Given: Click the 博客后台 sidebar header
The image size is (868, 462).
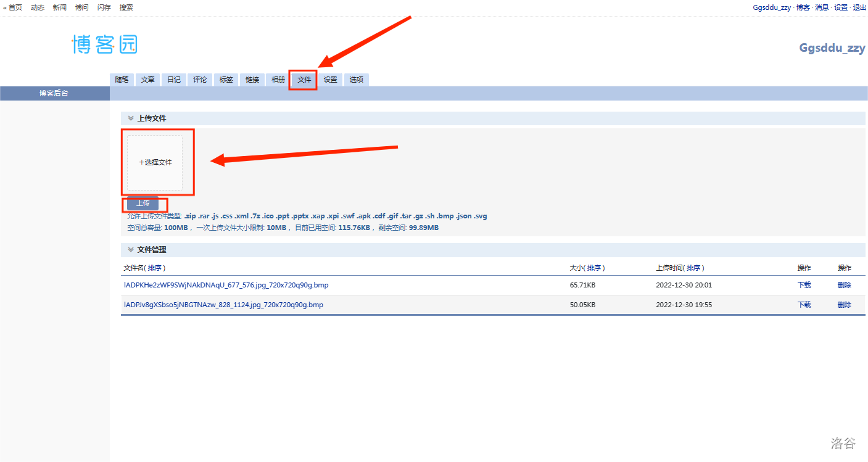Looking at the screenshot, I should [x=54, y=93].
